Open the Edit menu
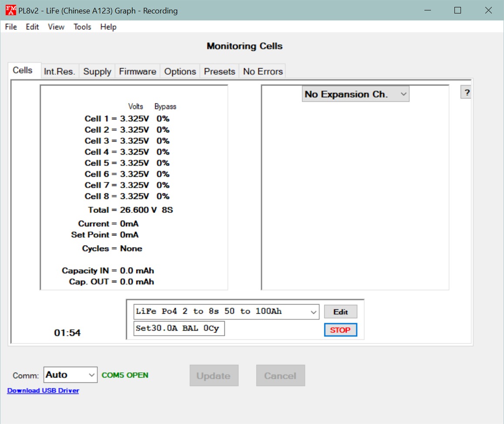This screenshot has height=424, width=504. pyautogui.click(x=32, y=27)
